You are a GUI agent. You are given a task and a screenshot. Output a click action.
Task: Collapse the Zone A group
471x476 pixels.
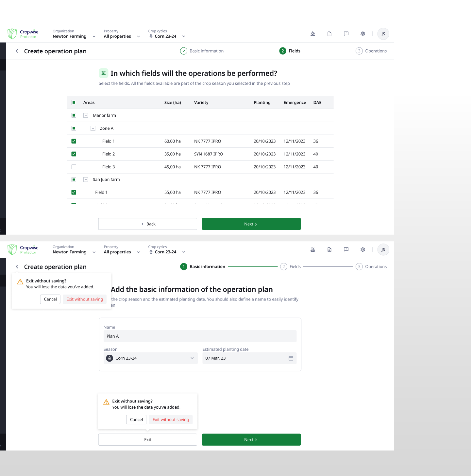click(93, 128)
